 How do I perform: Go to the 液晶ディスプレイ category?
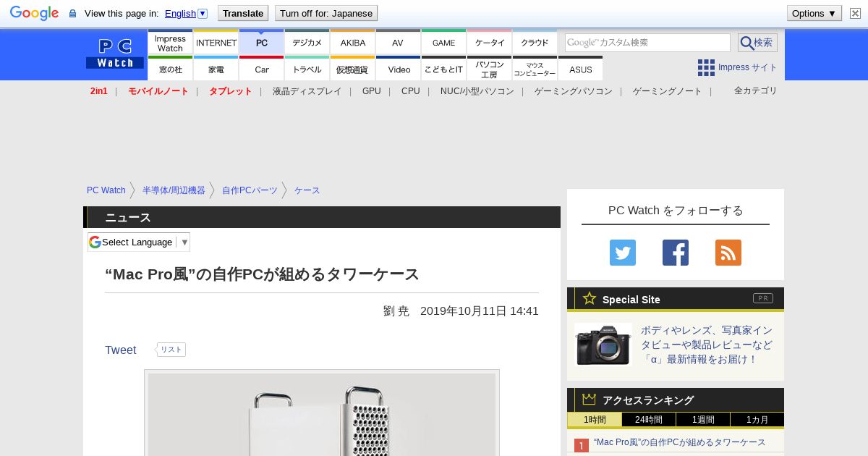[x=307, y=91]
